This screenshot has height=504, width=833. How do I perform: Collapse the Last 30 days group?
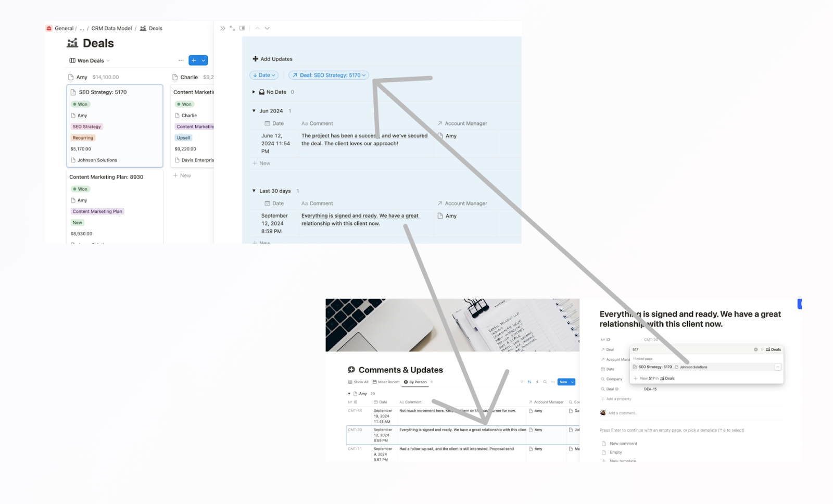[254, 191]
